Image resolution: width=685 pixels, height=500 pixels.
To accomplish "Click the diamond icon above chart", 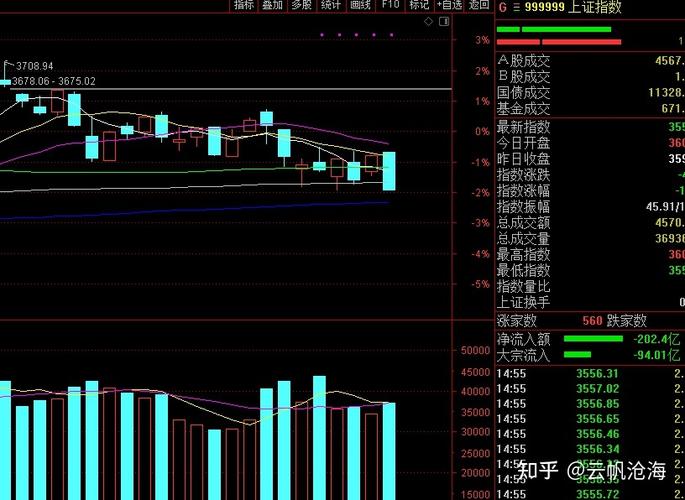I will [x=429, y=21].
